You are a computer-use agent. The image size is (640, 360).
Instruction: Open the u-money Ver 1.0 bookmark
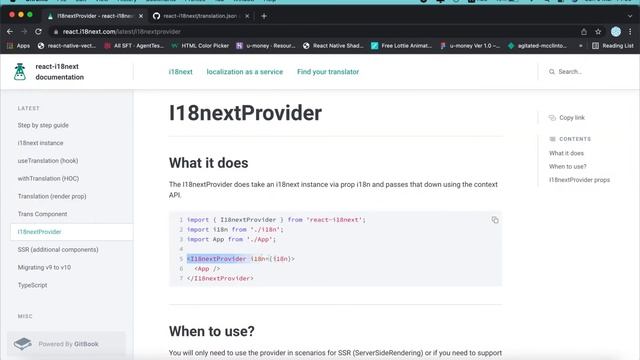pyautogui.click(x=470, y=46)
